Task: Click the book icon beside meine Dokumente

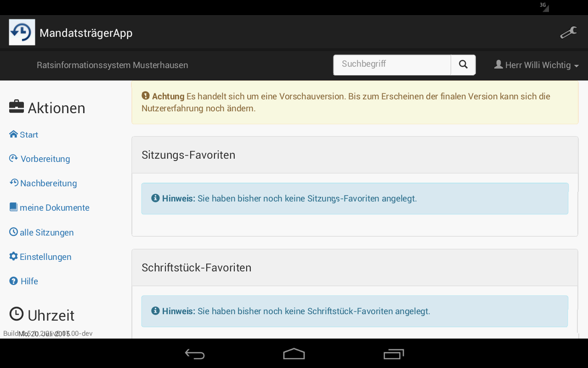Action: [x=13, y=207]
